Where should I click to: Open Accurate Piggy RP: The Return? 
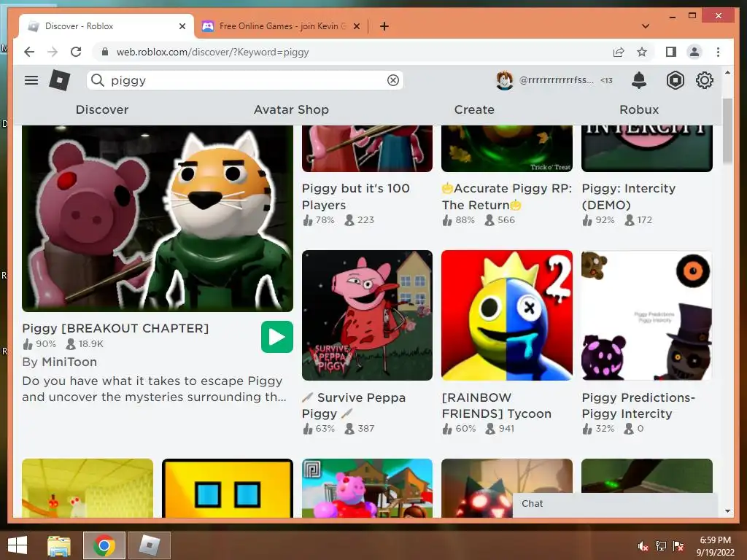tap(507, 196)
